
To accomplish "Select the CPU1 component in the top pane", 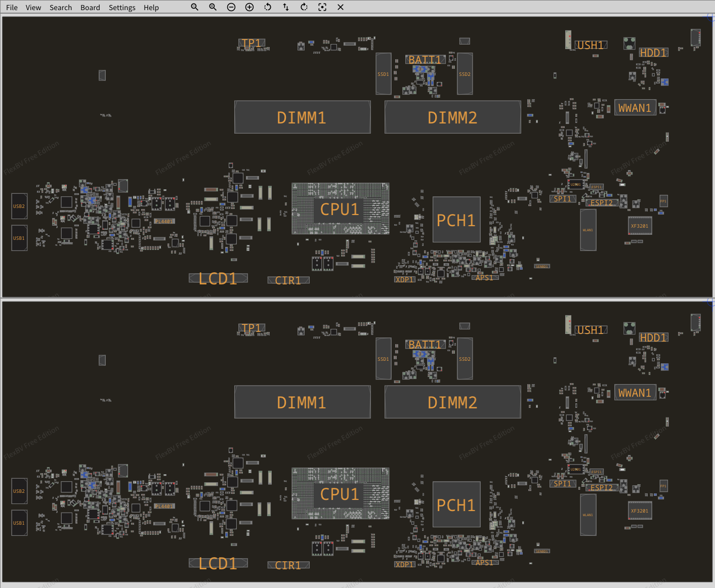I will point(340,208).
